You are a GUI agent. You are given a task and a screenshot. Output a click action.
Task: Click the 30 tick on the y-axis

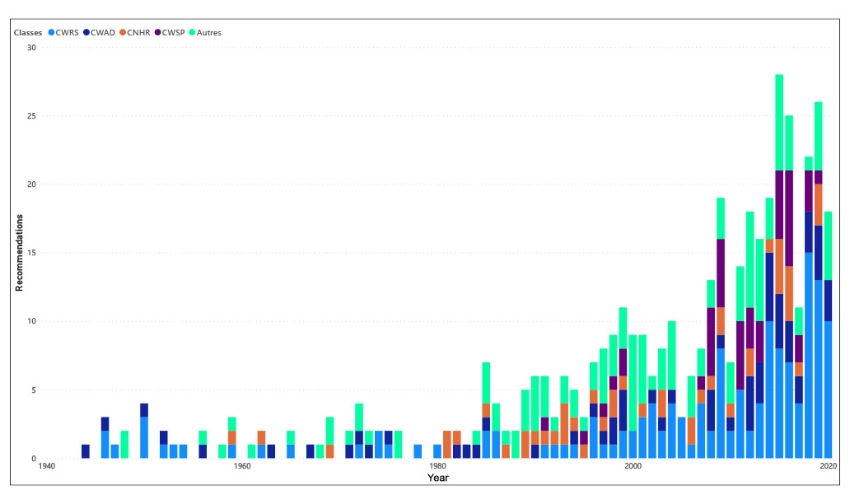point(31,48)
